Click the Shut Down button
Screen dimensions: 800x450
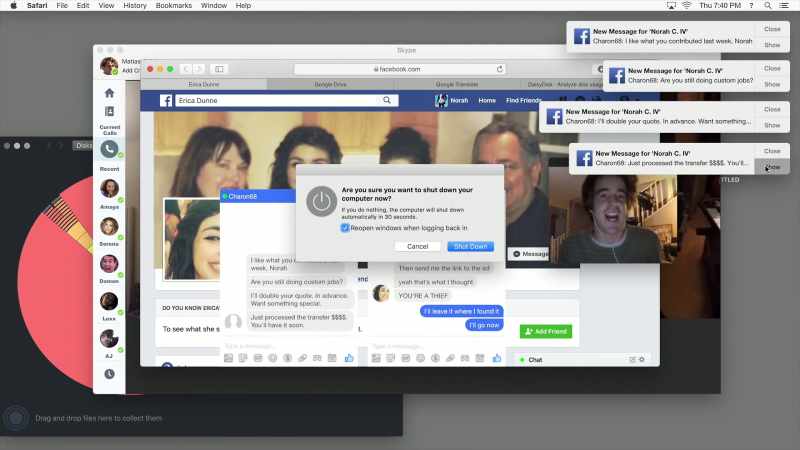click(x=470, y=246)
